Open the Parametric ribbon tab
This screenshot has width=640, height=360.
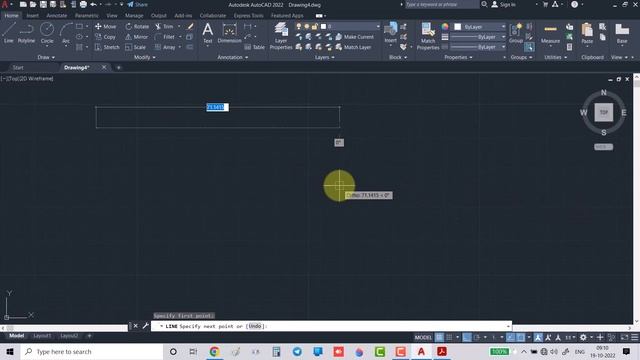(87, 16)
